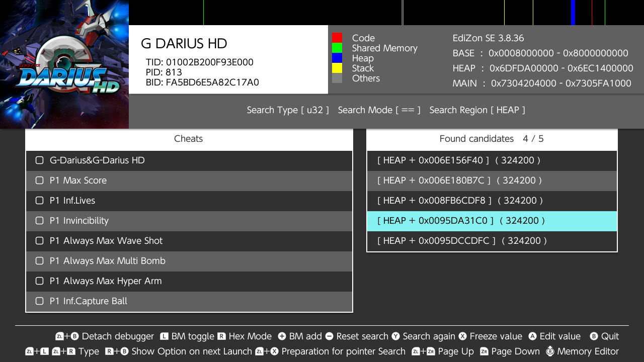Click the PID: 813 text
This screenshot has height=362, width=644.
coord(164,72)
